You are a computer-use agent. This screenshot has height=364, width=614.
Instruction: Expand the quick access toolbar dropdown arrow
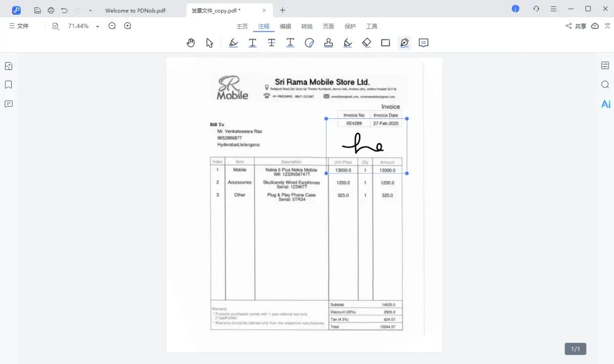pyautogui.click(x=90, y=10)
